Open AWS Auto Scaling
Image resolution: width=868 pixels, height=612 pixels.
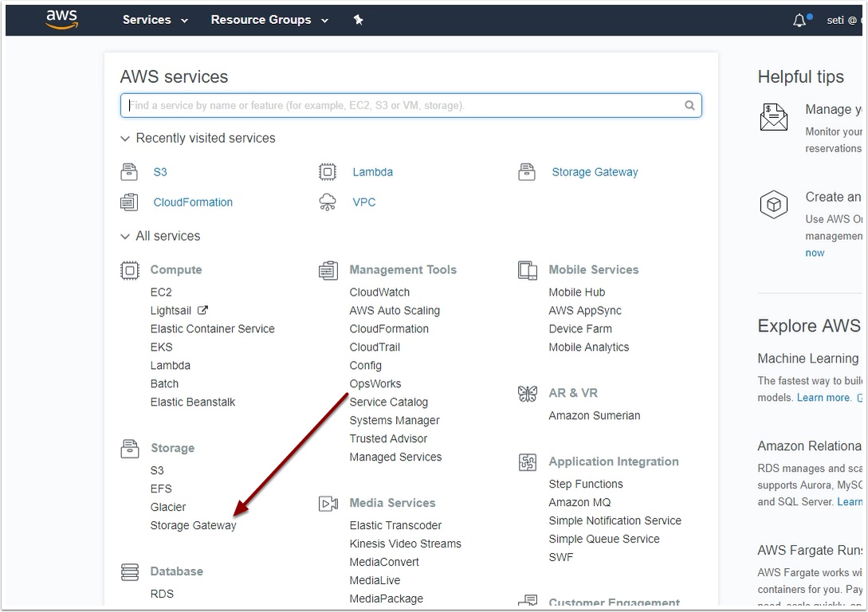pos(395,311)
